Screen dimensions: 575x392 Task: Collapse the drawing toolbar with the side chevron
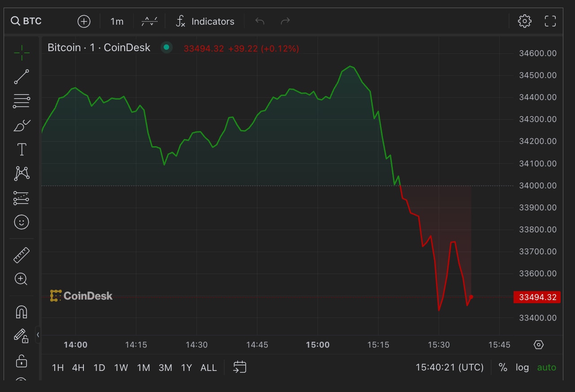38,335
